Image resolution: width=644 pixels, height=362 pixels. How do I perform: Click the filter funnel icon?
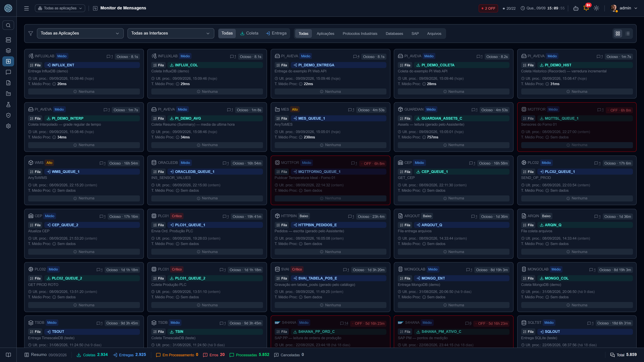tap(31, 33)
